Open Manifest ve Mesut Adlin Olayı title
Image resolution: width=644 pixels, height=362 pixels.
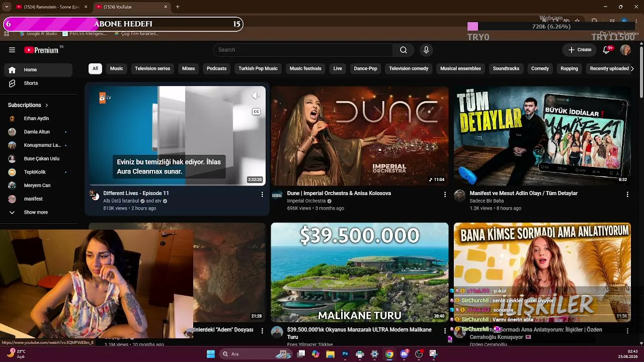523,193
